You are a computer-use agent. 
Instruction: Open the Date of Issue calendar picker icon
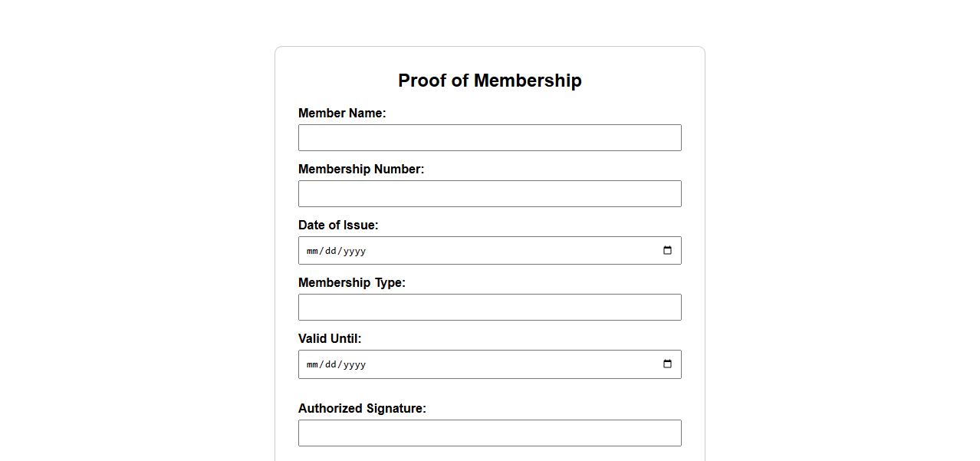tap(667, 251)
